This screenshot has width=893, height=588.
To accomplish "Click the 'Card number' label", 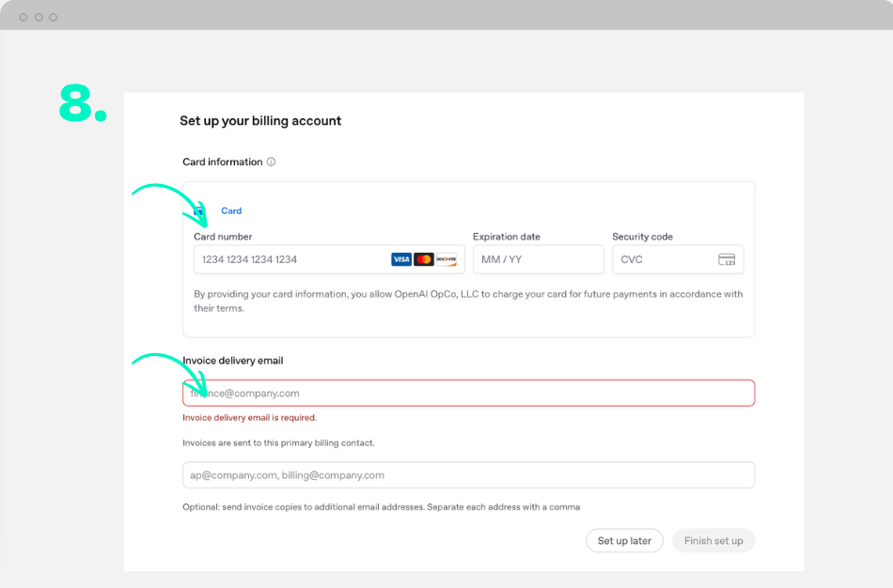I will 223,236.
